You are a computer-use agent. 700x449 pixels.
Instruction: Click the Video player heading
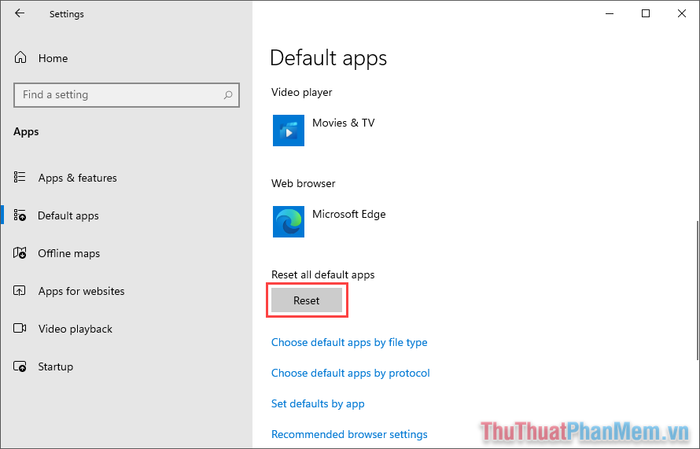(302, 92)
